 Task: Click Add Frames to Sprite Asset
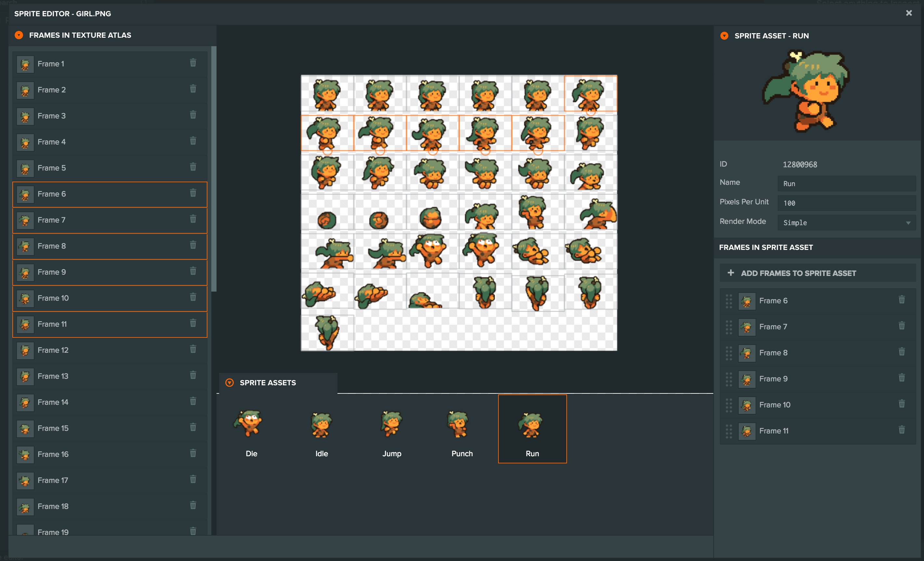817,273
